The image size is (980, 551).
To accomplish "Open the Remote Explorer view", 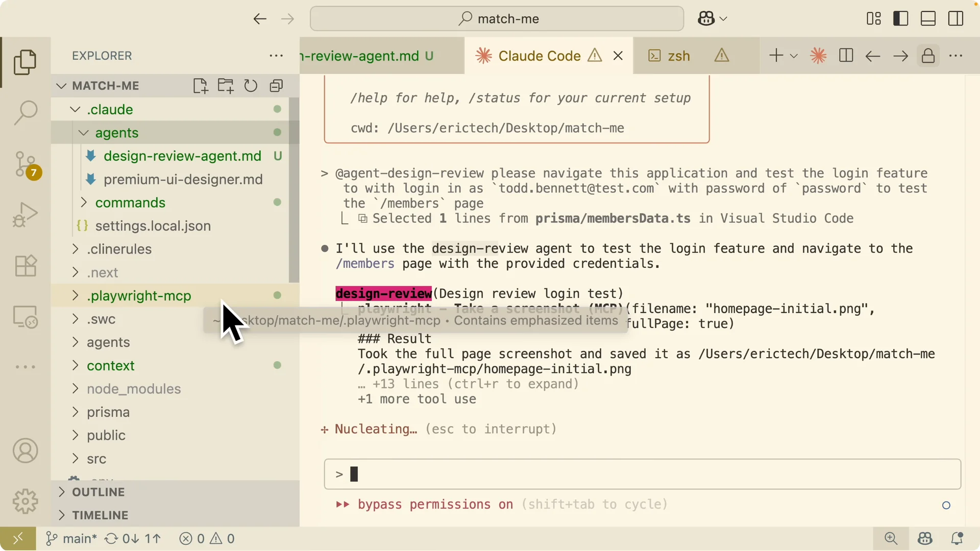I will pos(25,317).
